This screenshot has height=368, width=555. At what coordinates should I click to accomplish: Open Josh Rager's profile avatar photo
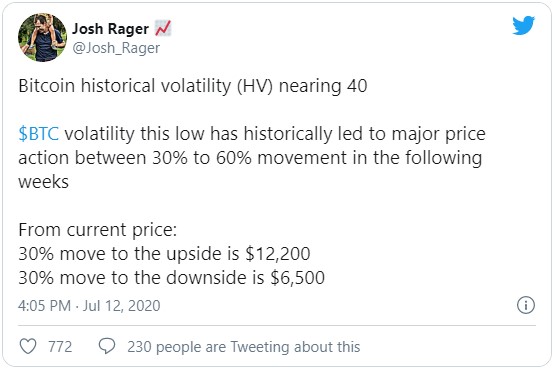pos(42,38)
